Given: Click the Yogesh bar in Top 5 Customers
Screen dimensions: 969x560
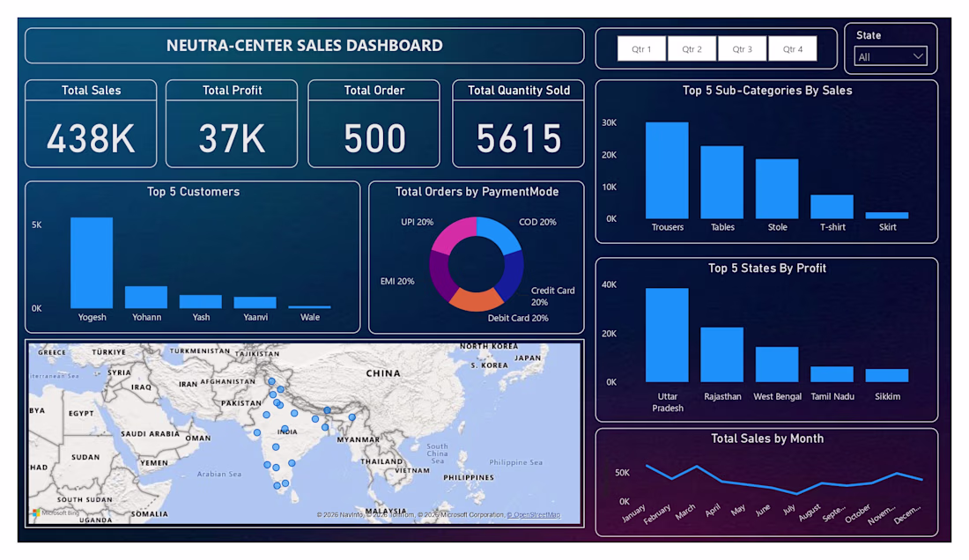Looking at the screenshot, I should [92, 262].
